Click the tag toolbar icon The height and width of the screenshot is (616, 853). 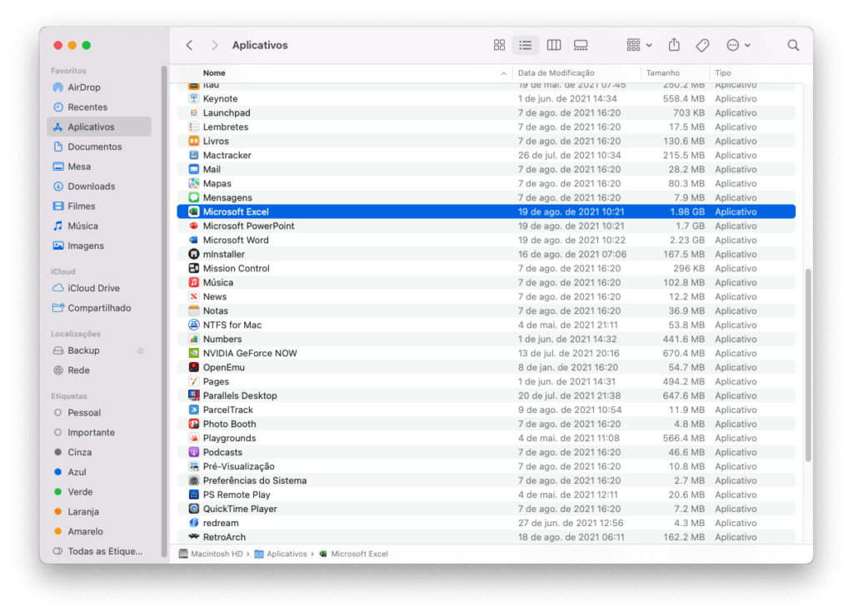tap(702, 45)
